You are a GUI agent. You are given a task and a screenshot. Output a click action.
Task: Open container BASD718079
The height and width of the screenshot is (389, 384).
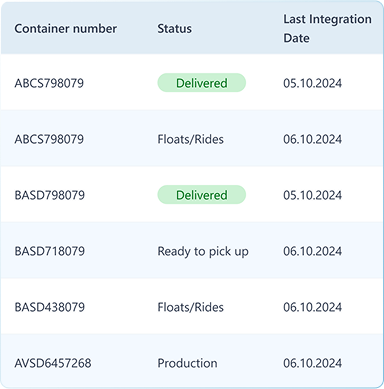point(49,251)
